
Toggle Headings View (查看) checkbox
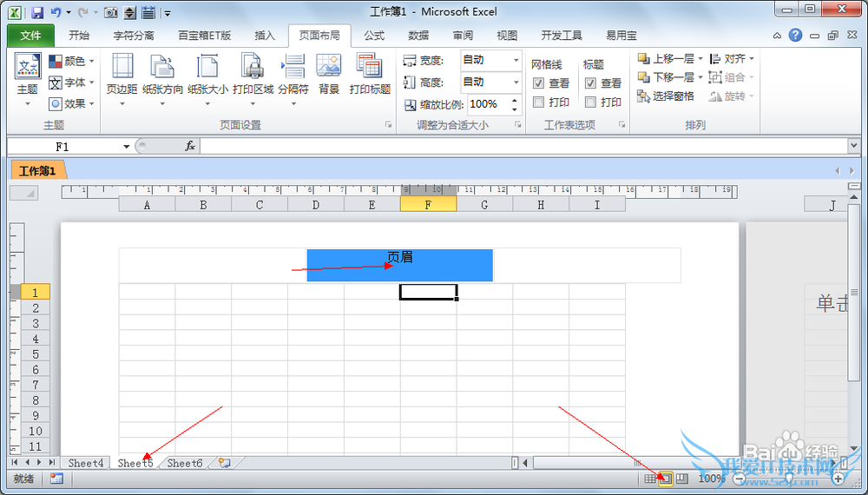pyautogui.click(x=590, y=83)
